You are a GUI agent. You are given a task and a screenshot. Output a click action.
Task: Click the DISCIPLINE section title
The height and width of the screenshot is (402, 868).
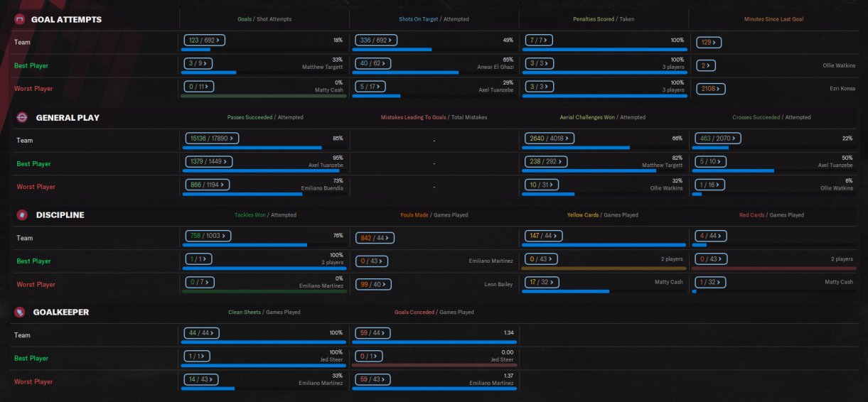tap(60, 214)
